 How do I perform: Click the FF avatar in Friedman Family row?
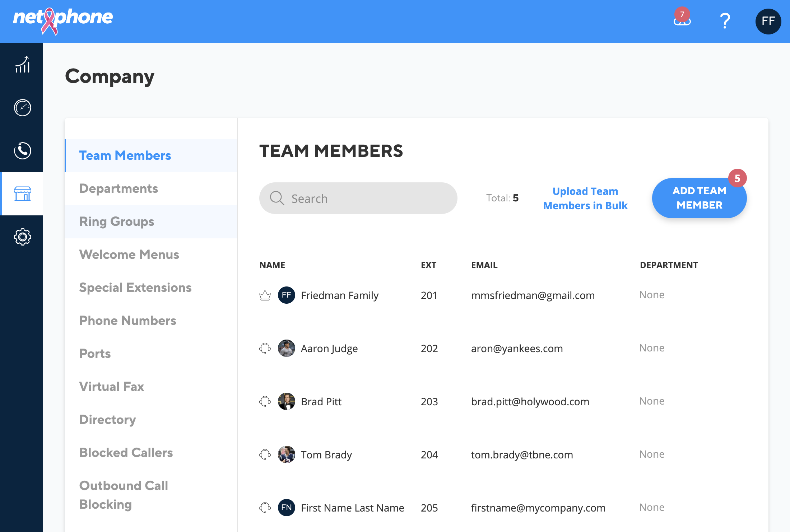[287, 295]
